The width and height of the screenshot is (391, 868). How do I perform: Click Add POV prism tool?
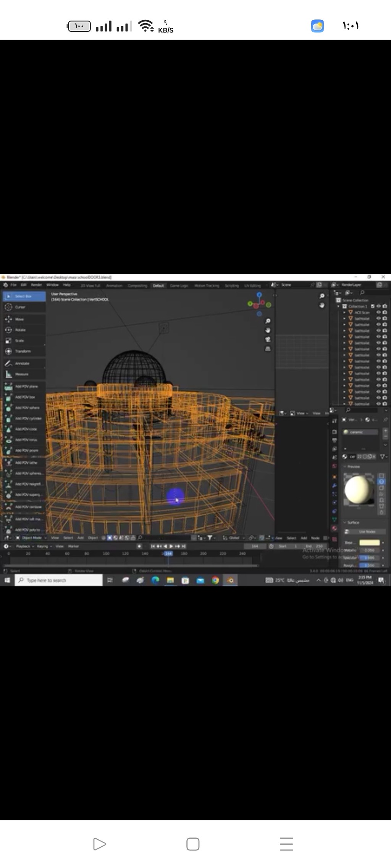click(x=24, y=450)
